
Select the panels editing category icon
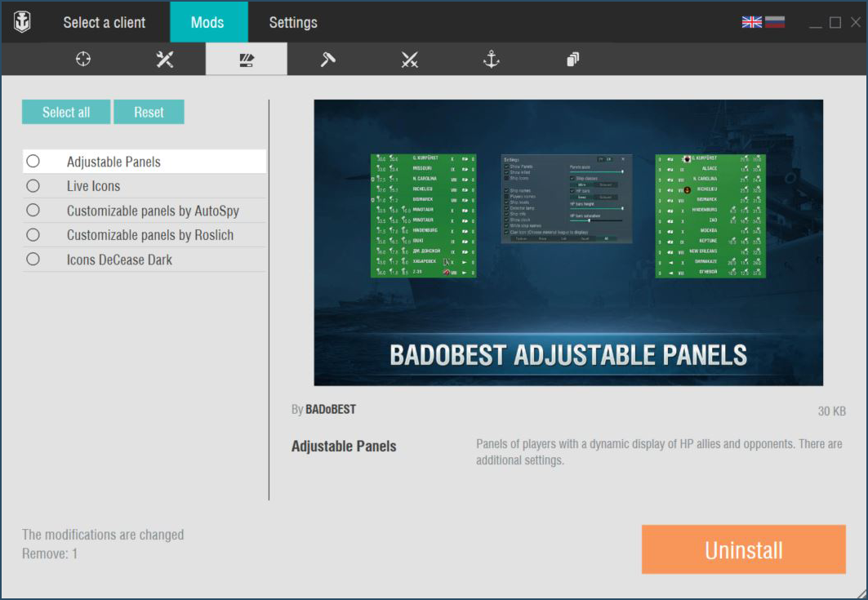[247, 60]
